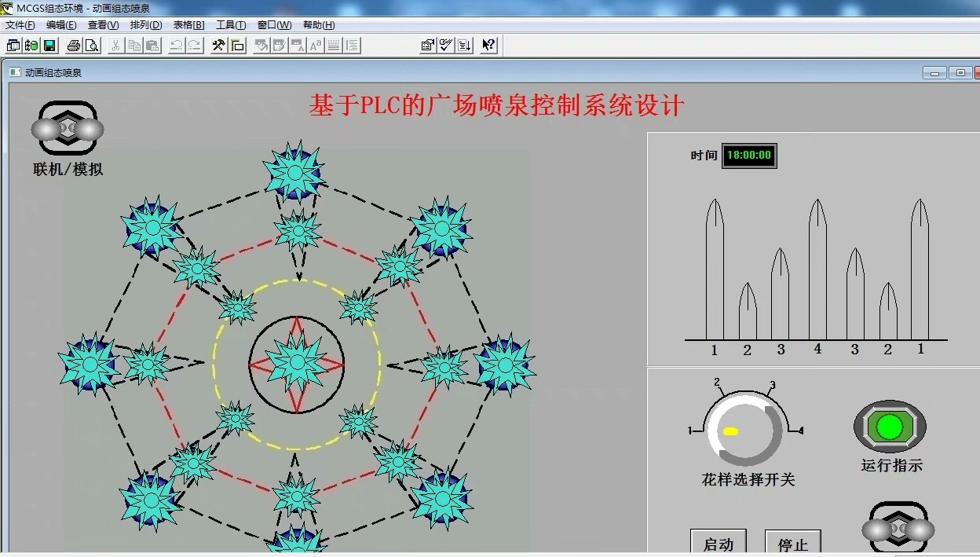Open the 查看(V) menu

103,25
